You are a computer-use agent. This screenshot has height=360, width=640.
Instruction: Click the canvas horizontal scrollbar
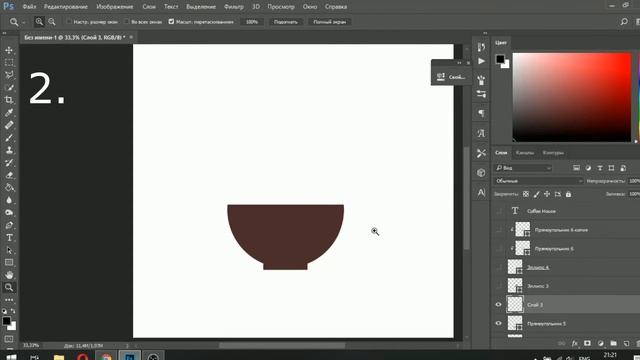point(282,345)
